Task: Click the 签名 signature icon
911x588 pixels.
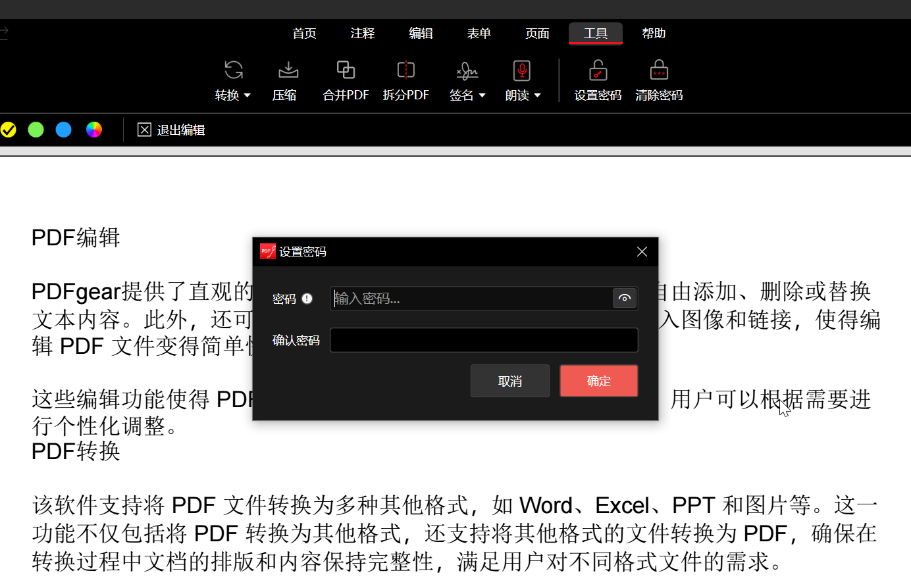Action: coord(467,70)
